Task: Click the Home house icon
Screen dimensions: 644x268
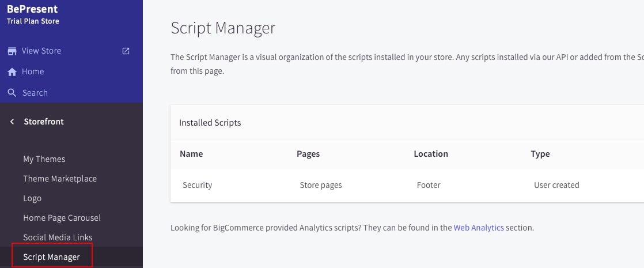Action: 12,72
